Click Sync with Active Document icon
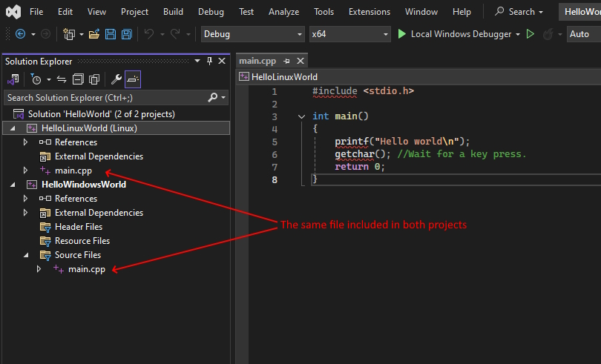This screenshot has width=601, height=364. (62, 79)
